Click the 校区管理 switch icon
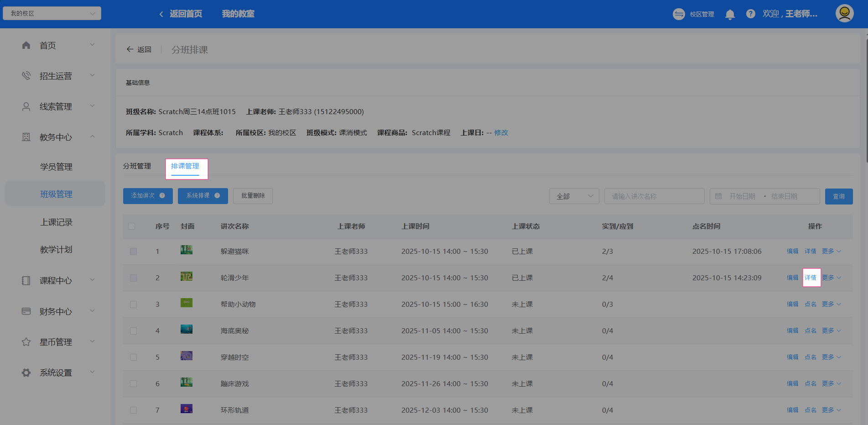Image resolution: width=868 pixels, height=425 pixels. click(679, 14)
